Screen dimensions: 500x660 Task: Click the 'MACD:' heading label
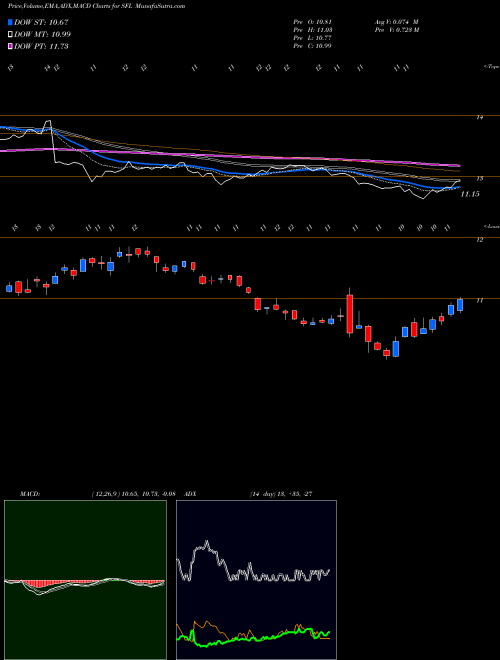tap(30, 494)
